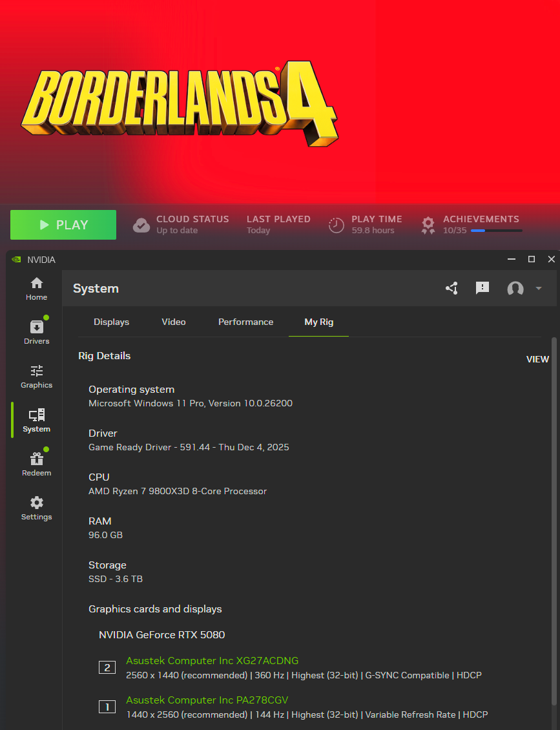Click the play time clock icon
The height and width of the screenshot is (730, 560).
pos(336,225)
